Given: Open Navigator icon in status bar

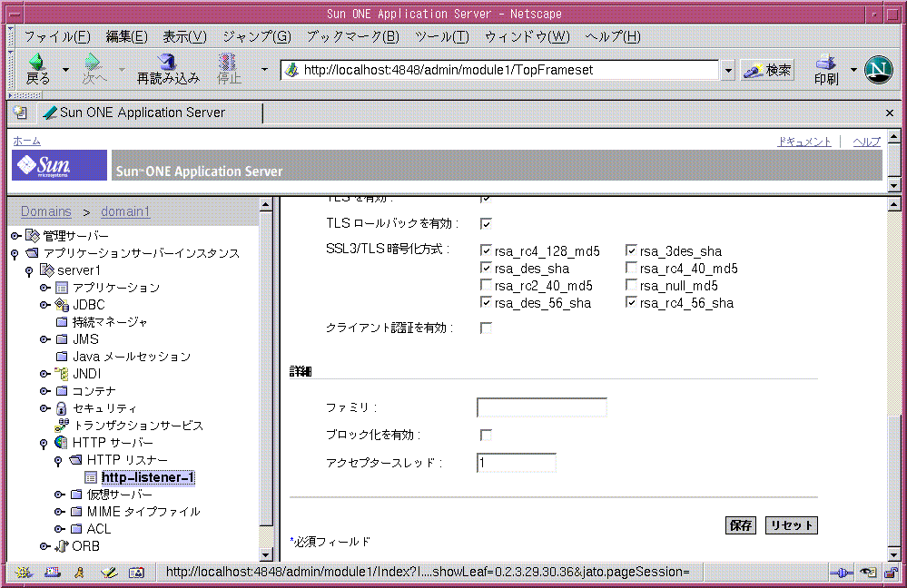Looking at the screenshot, I should coord(24,573).
